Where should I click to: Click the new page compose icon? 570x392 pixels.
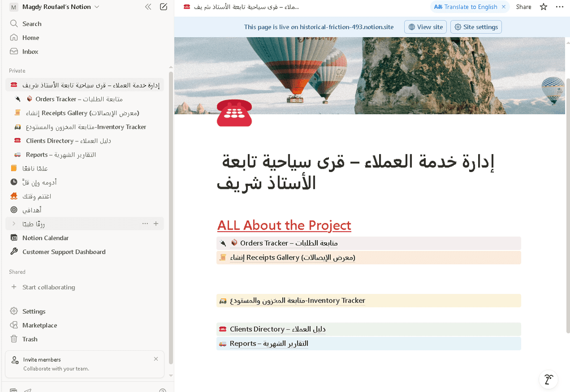(x=163, y=7)
